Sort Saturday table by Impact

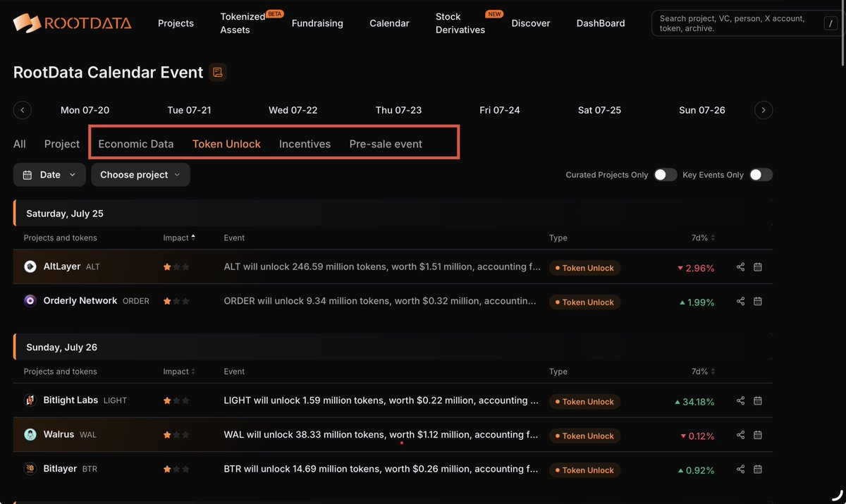(179, 238)
